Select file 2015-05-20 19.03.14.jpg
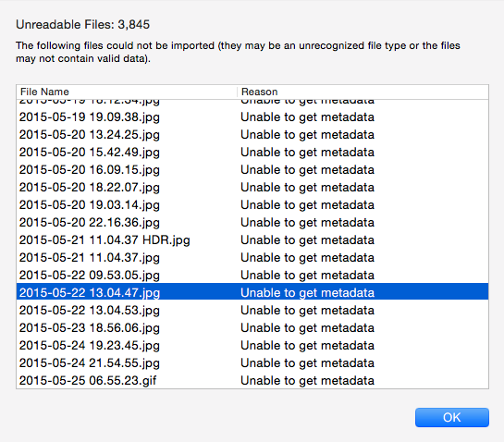 pyautogui.click(x=252, y=204)
